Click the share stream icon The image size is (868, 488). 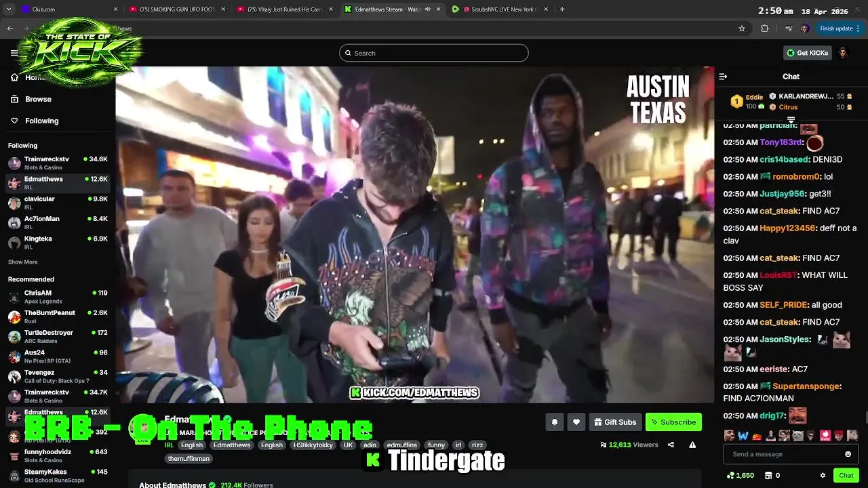[x=671, y=445]
